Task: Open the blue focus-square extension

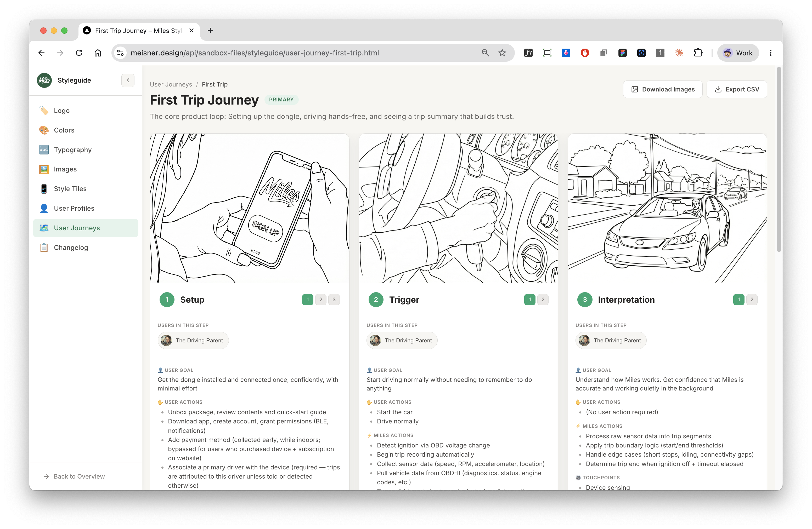Action: pyautogui.click(x=641, y=53)
